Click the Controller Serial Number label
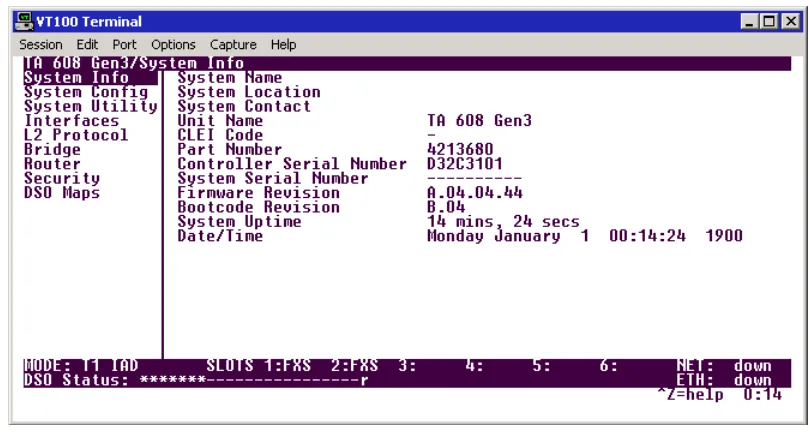The width and height of the screenshot is (810, 438). click(x=292, y=164)
